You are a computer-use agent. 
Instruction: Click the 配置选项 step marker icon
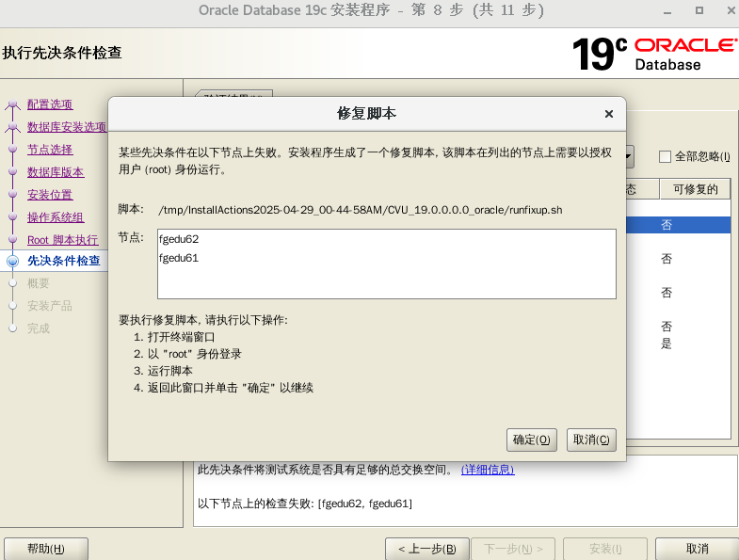tap(13, 104)
